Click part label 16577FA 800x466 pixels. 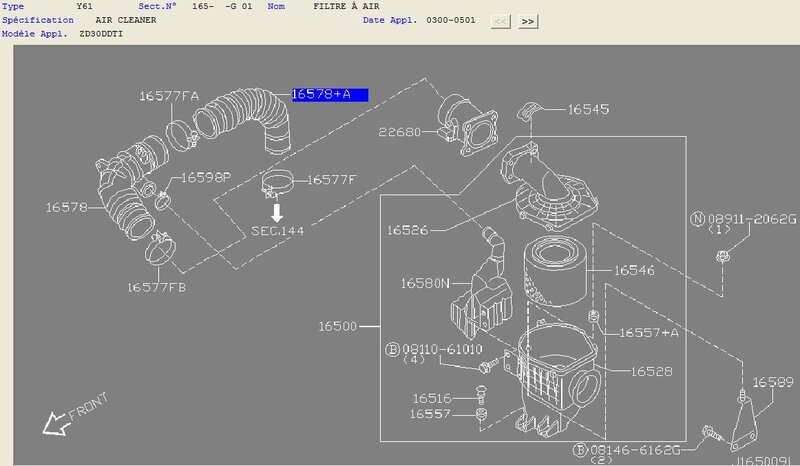coord(168,96)
